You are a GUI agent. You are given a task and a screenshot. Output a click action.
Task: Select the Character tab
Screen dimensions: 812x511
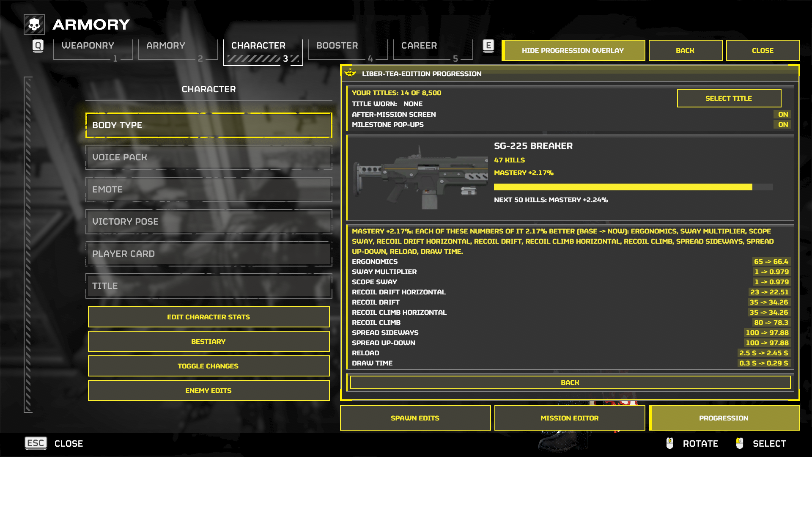point(263,52)
